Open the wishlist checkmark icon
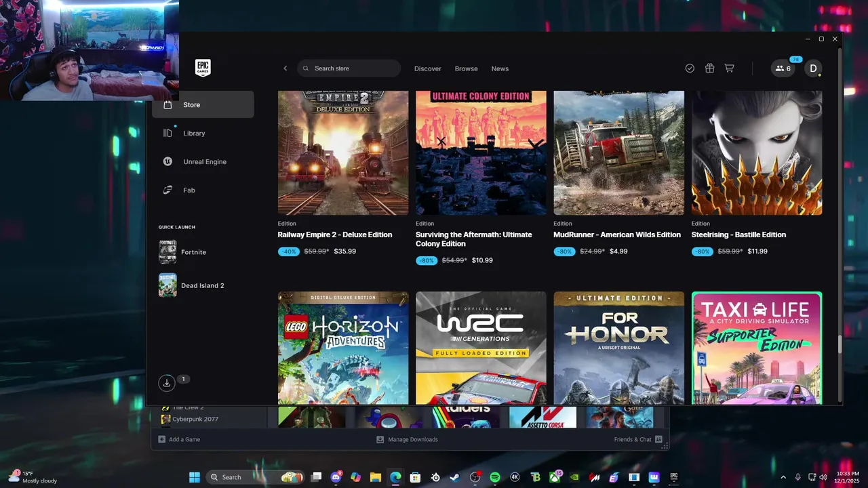868x488 pixels. [690, 68]
